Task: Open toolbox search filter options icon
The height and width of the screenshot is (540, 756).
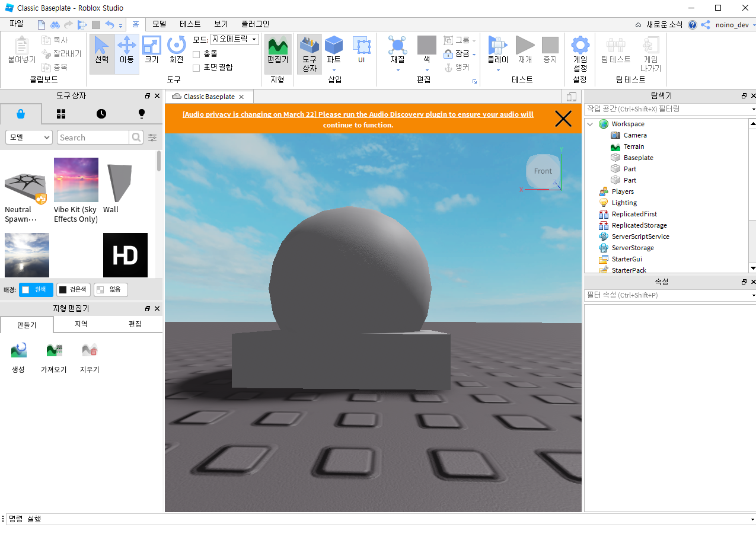Action: 152,138
